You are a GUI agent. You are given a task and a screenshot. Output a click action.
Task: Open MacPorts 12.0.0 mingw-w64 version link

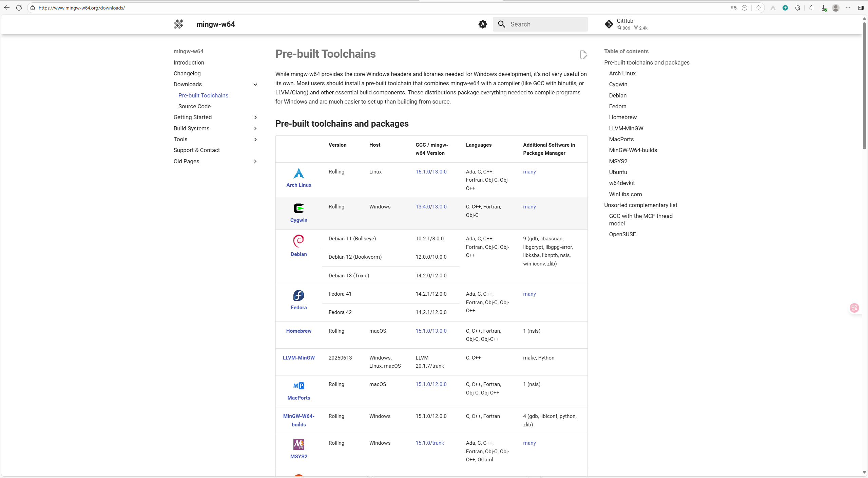coord(439,384)
